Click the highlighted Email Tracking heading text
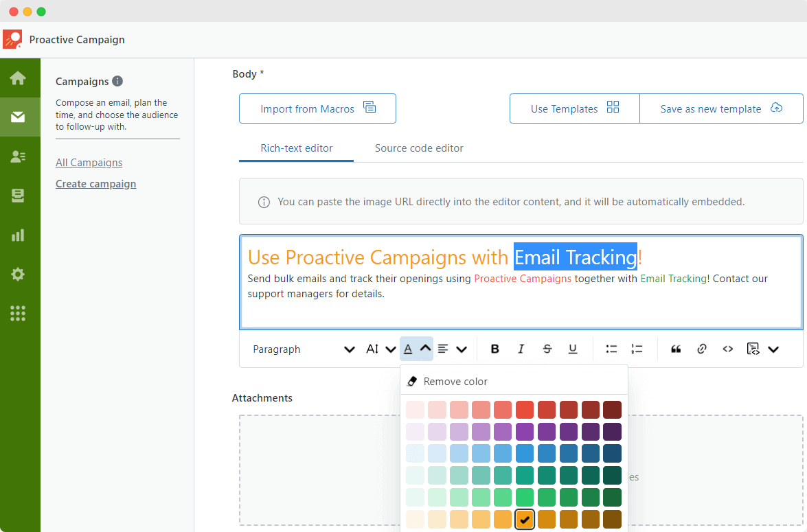807x532 pixels. [576, 257]
